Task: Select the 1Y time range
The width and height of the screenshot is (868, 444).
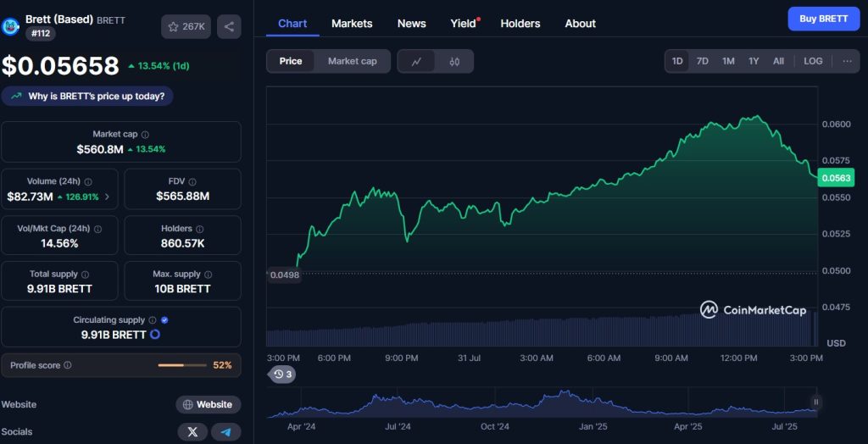Action: [754, 62]
